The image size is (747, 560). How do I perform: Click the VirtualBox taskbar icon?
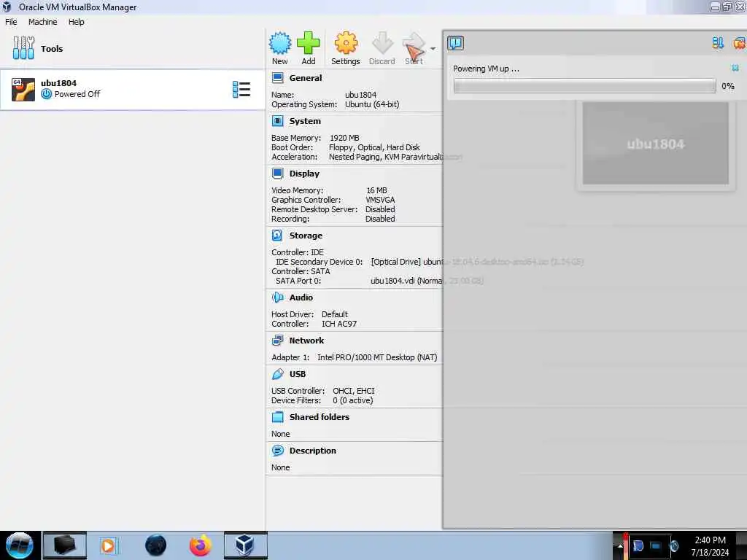(x=245, y=545)
